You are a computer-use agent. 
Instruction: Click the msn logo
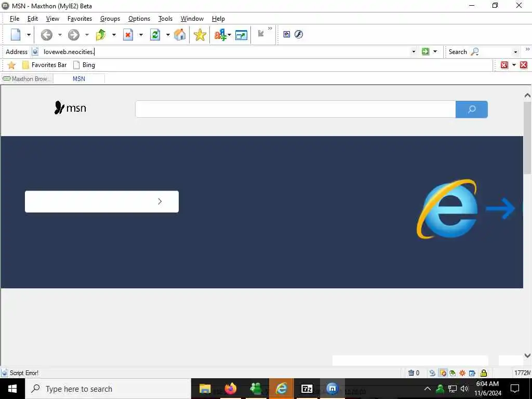pos(70,108)
